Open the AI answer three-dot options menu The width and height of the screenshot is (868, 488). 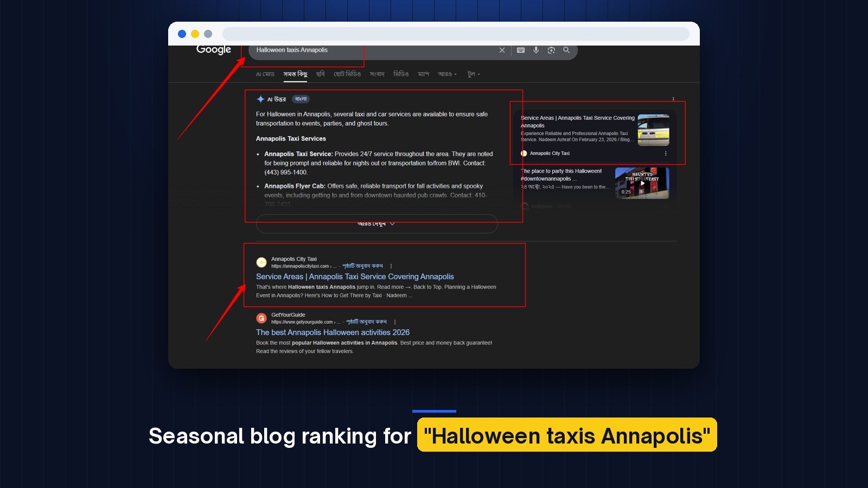pyautogui.click(x=673, y=99)
